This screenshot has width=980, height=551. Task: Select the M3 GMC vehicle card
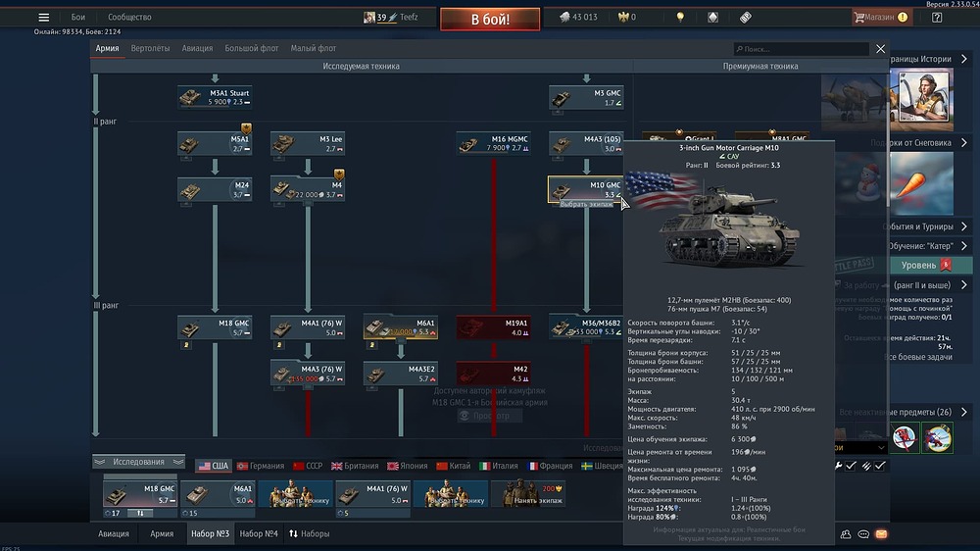586,98
